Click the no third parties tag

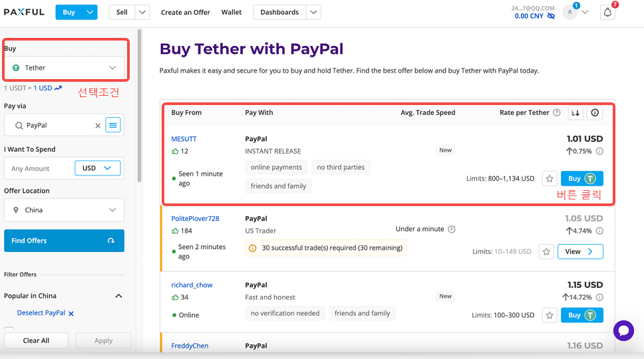pyautogui.click(x=341, y=167)
